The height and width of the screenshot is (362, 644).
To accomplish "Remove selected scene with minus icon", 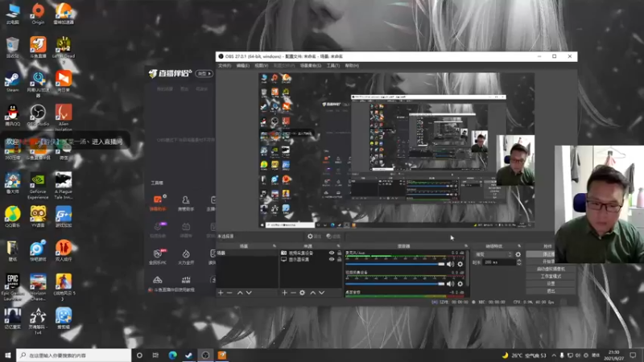I will coord(229,293).
